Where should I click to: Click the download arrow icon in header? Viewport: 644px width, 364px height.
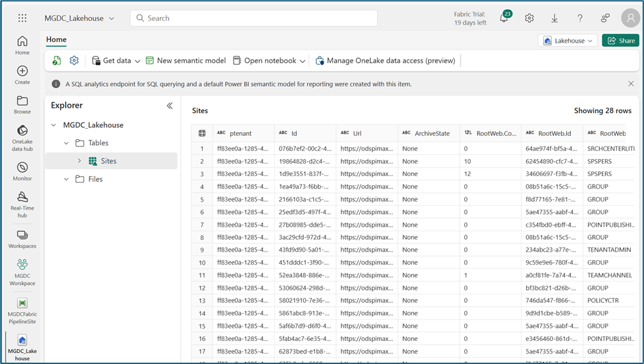[x=555, y=18]
